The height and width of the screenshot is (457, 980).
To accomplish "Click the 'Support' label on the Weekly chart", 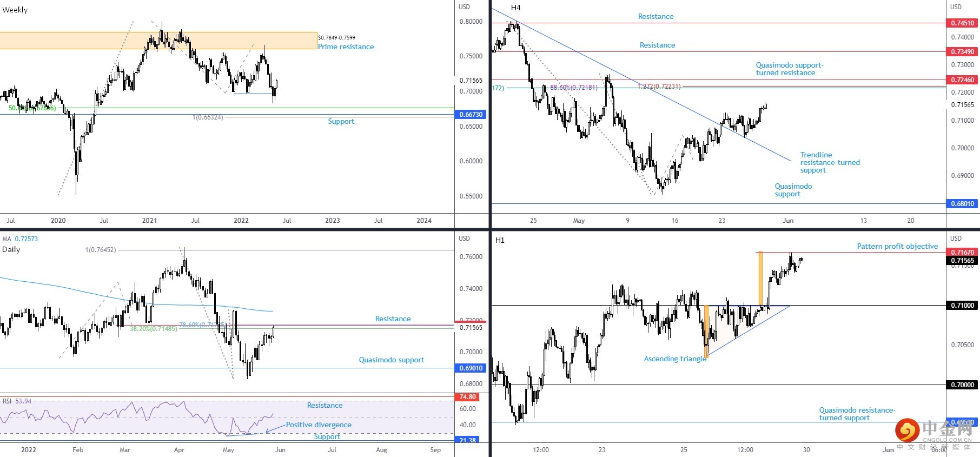I will (341, 121).
